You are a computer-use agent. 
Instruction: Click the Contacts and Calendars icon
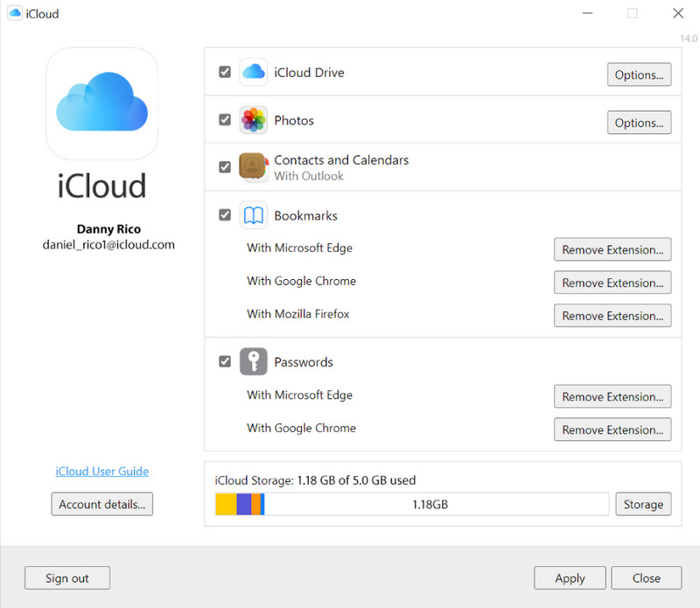[x=253, y=166]
